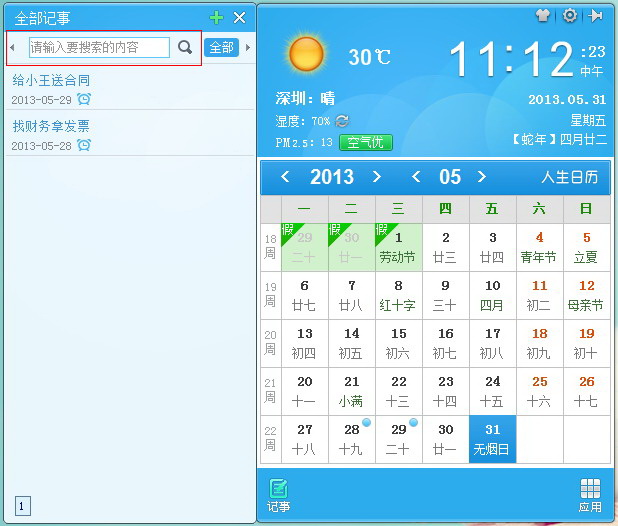Open the note 给小王送合同

[51, 80]
